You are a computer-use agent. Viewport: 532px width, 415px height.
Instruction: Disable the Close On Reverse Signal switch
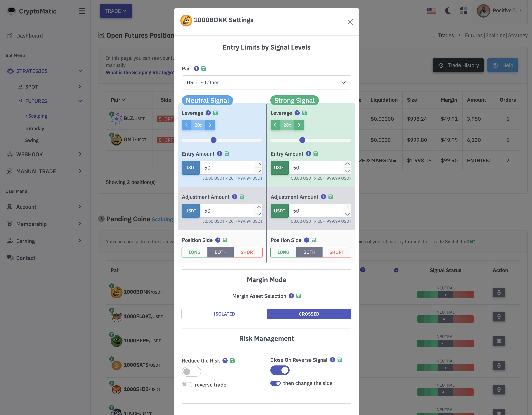(x=280, y=370)
